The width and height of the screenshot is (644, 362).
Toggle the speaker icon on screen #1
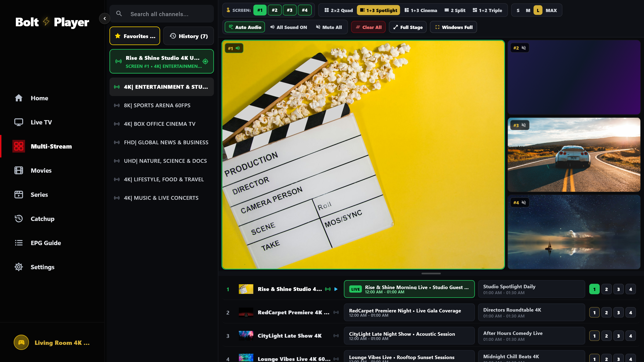coord(238,48)
